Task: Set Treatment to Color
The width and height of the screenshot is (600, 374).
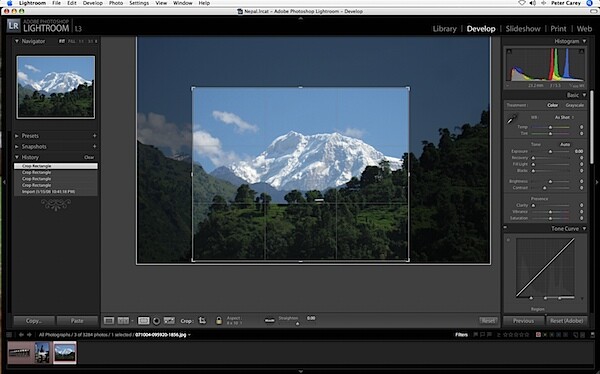Action: (x=552, y=105)
